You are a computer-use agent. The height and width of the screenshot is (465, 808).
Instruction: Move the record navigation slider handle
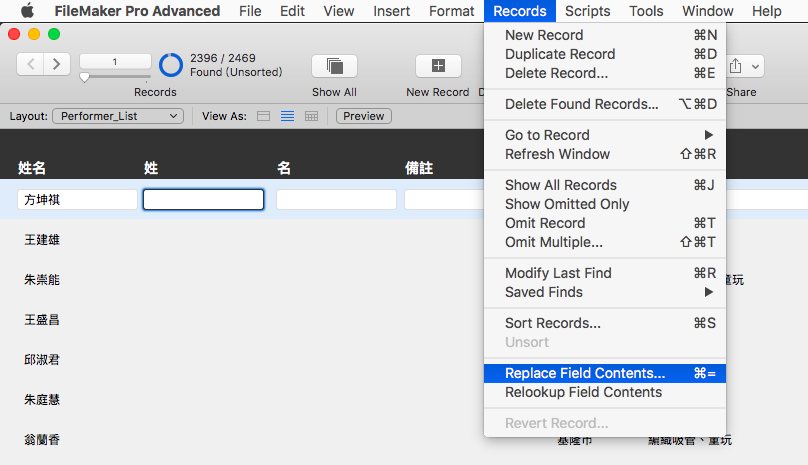[x=85, y=77]
